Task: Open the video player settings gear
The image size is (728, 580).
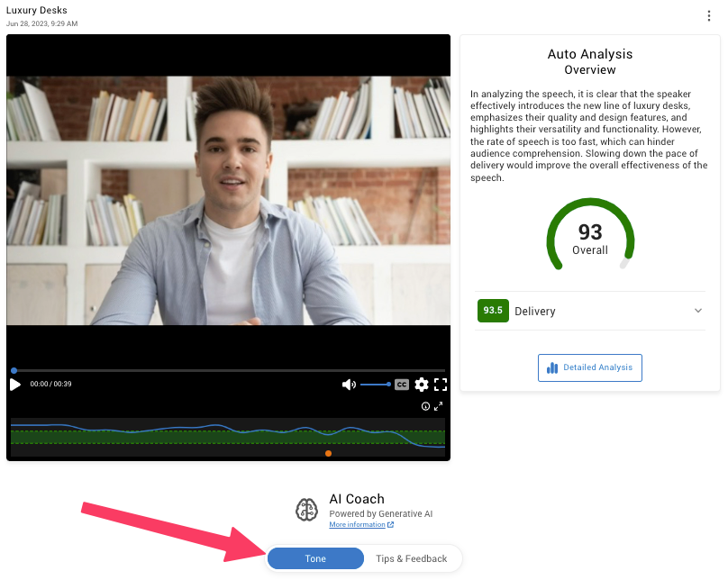Action: [x=421, y=384]
